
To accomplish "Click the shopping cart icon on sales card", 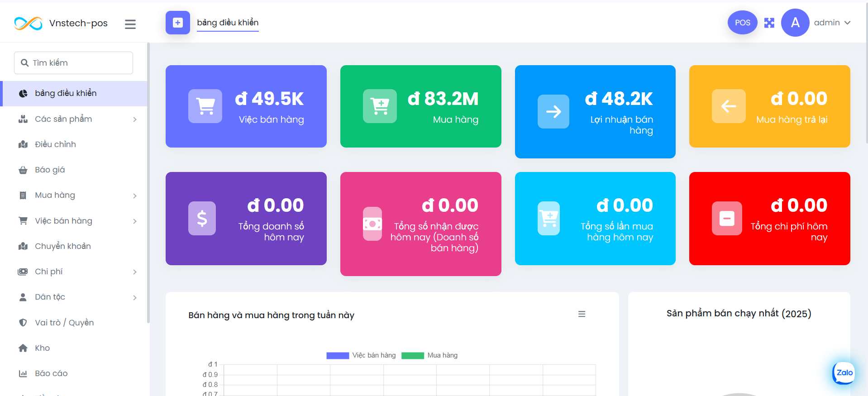I will [205, 106].
